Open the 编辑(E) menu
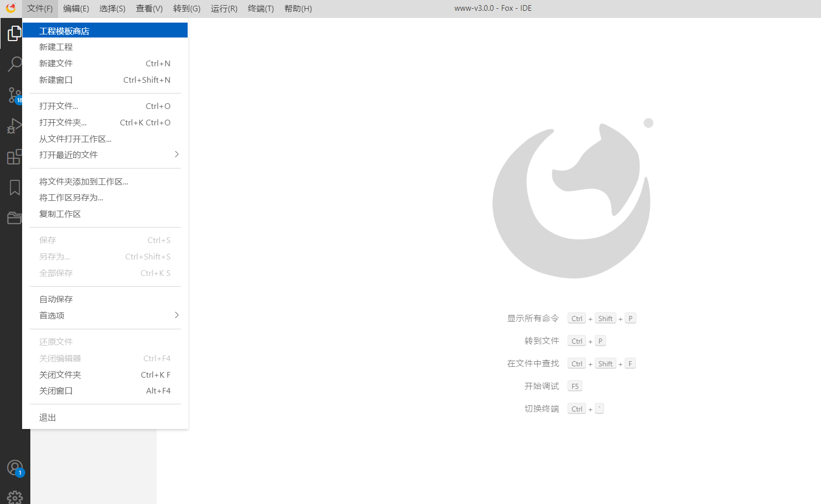The height and width of the screenshot is (504, 821). pyautogui.click(x=76, y=9)
